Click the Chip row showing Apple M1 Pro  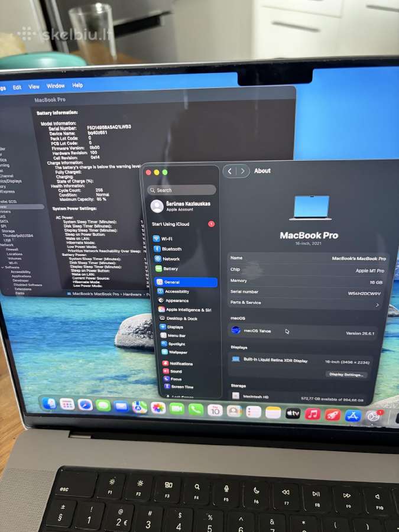coord(307,270)
